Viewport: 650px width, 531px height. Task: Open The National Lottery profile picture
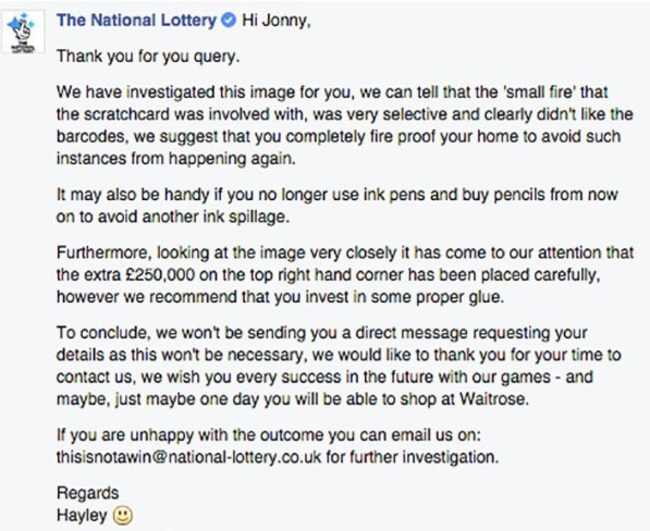24,32
